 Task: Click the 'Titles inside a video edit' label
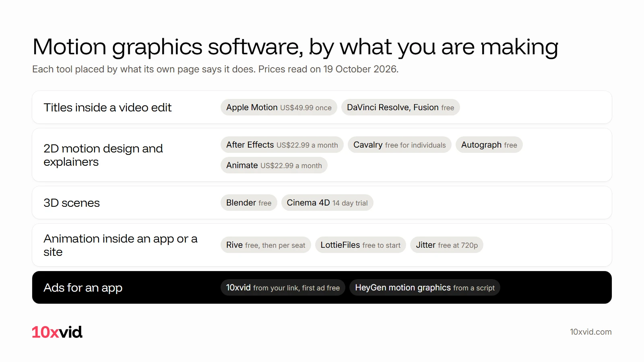pyautogui.click(x=107, y=107)
